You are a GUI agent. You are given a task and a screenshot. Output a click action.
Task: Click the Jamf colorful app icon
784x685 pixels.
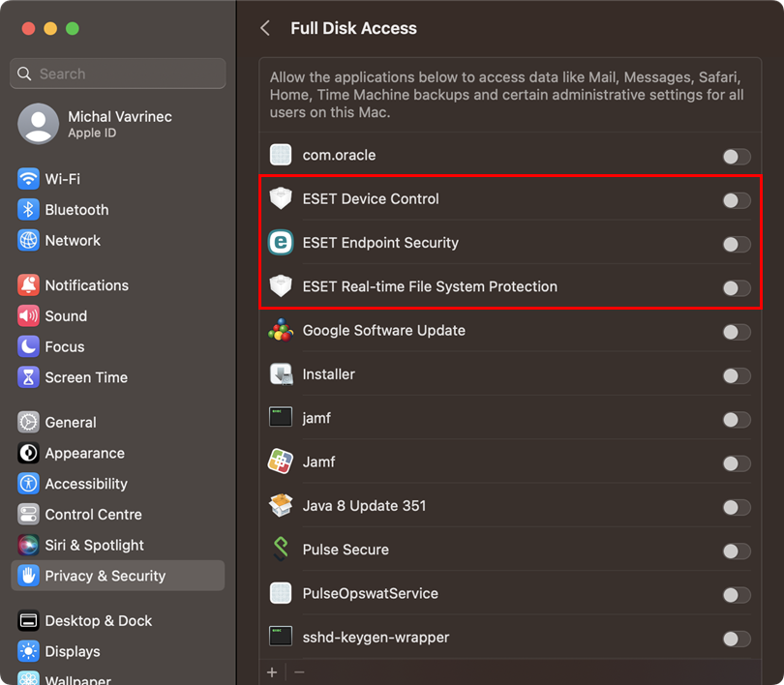(x=281, y=462)
